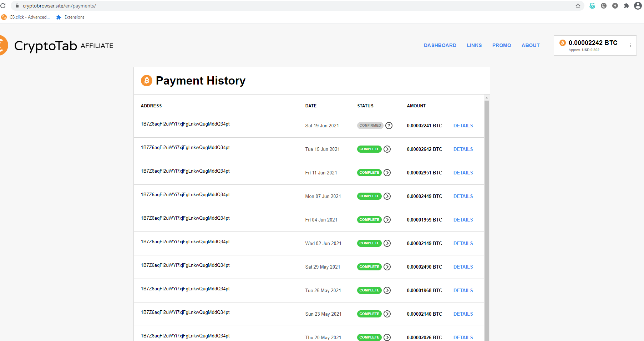Open DETAILS for Fri 11 Jun 2021 payment

(463, 173)
